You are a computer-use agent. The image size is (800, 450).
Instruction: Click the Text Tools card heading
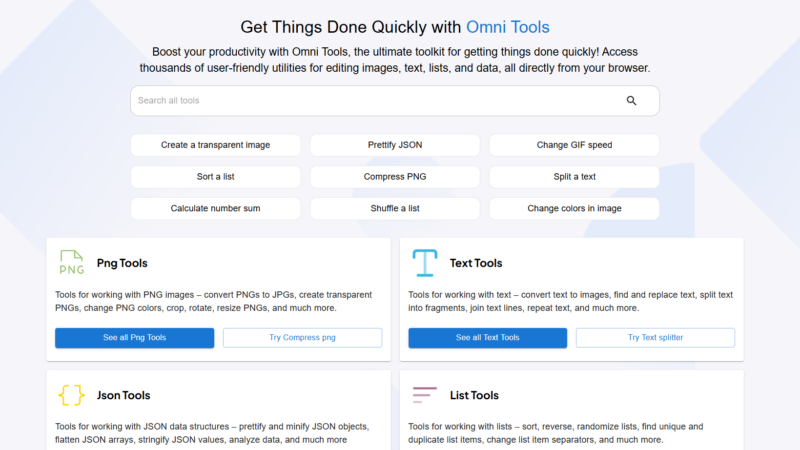[x=476, y=263]
